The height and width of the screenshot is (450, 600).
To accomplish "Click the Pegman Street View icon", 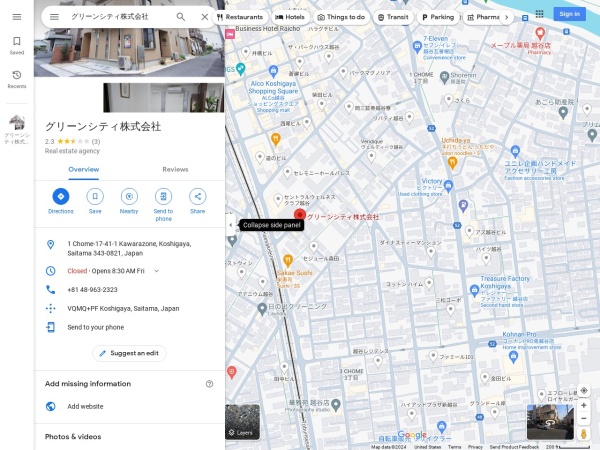I will pyautogui.click(x=584, y=434).
